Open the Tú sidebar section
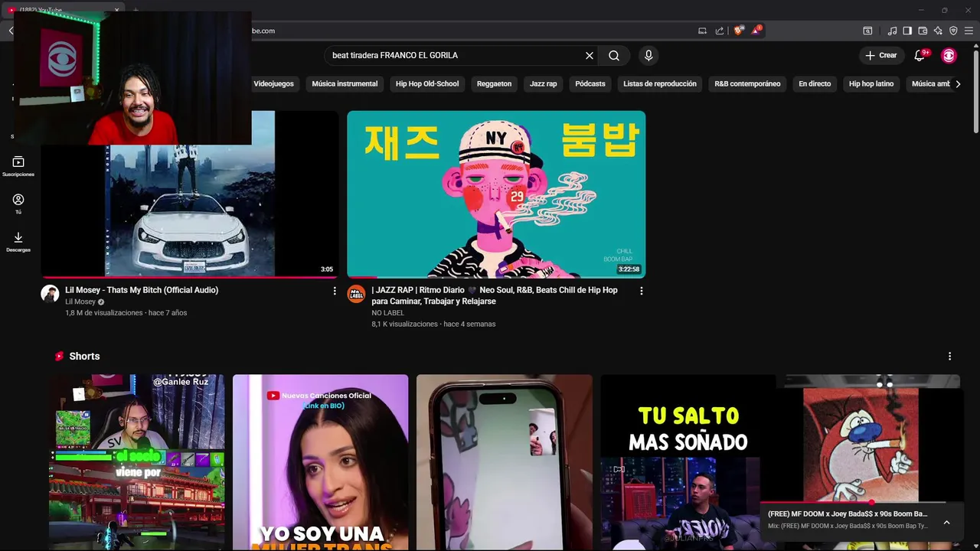 pyautogui.click(x=18, y=204)
